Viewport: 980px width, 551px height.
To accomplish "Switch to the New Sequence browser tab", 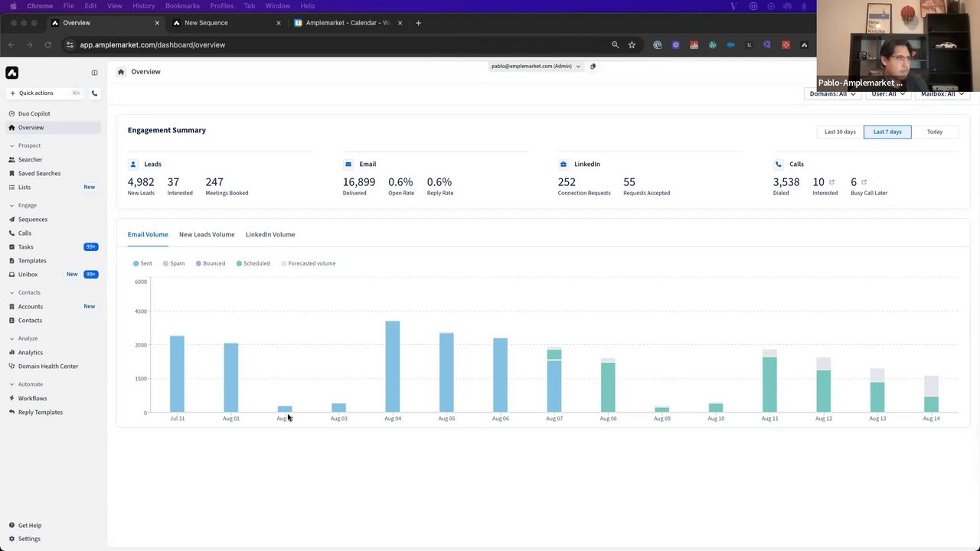I will pos(227,23).
